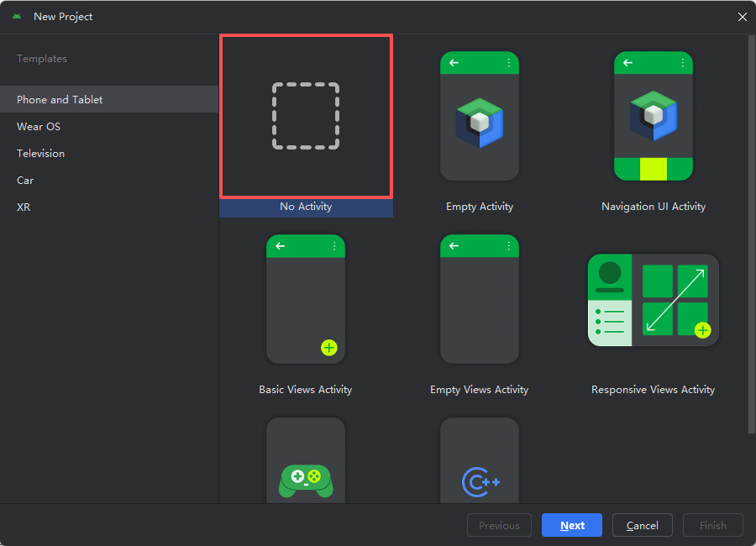Image resolution: width=756 pixels, height=546 pixels.
Task: Open the XR templates category
Action: [x=23, y=207]
